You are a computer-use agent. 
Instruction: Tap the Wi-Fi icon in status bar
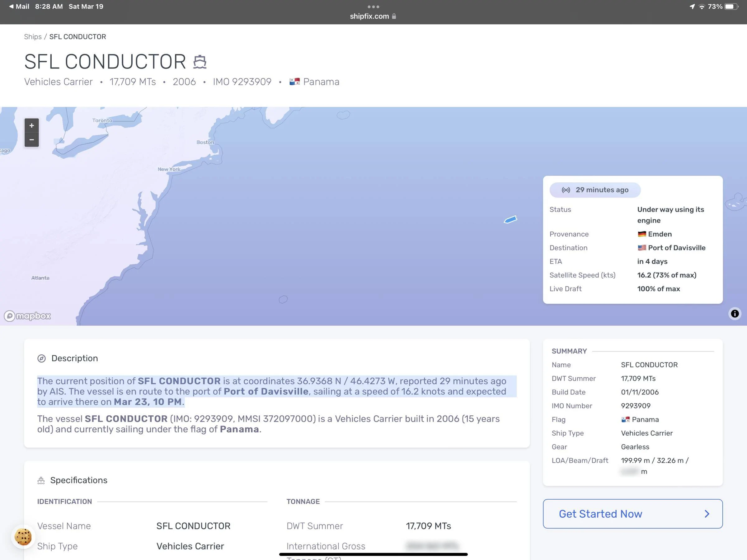pyautogui.click(x=702, y=7)
